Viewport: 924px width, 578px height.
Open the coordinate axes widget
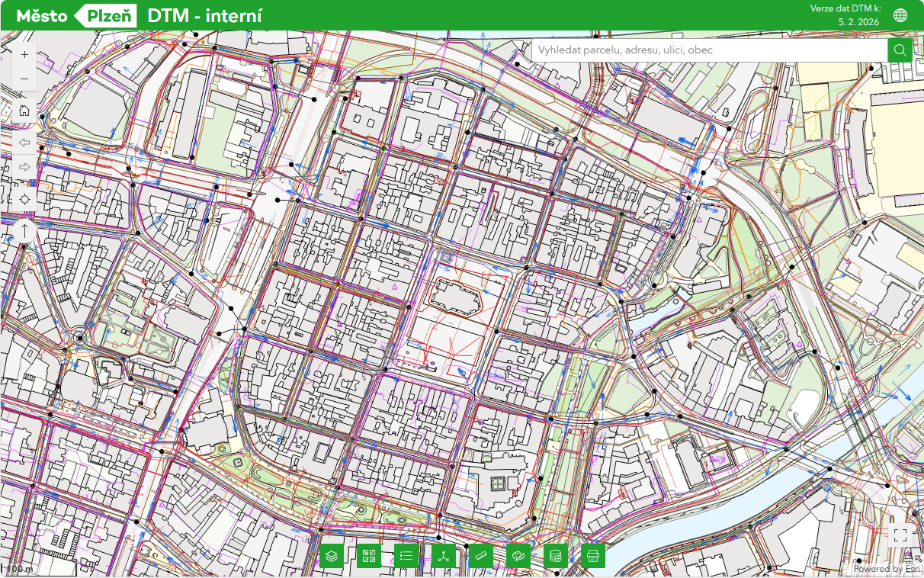click(444, 555)
